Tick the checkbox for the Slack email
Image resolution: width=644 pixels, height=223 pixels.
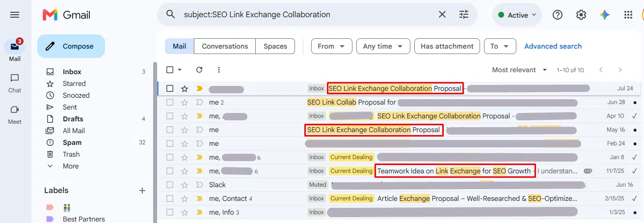170,185
